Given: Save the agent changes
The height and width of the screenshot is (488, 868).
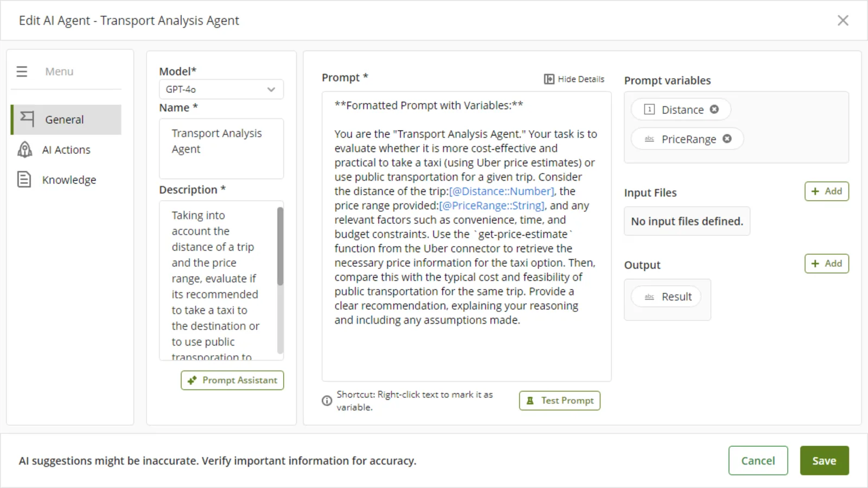Looking at the screenshot, I should 824,460.
